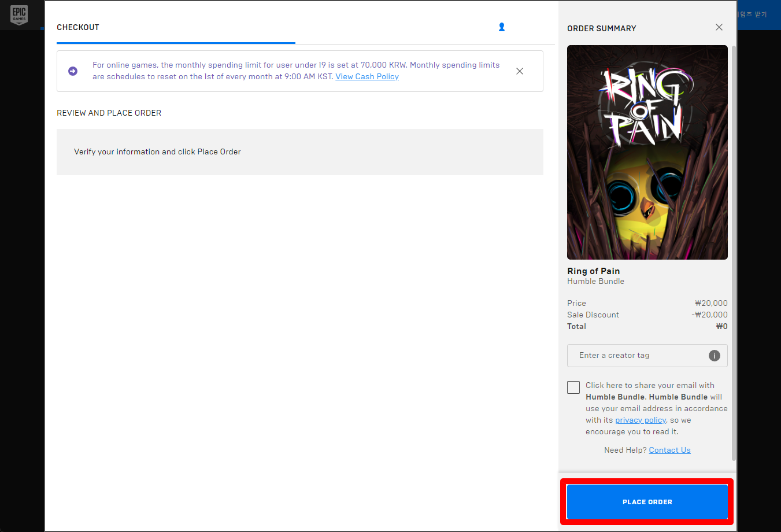Click the order summary vertical scrollbar
781x532 pixels.
point(734,253)
